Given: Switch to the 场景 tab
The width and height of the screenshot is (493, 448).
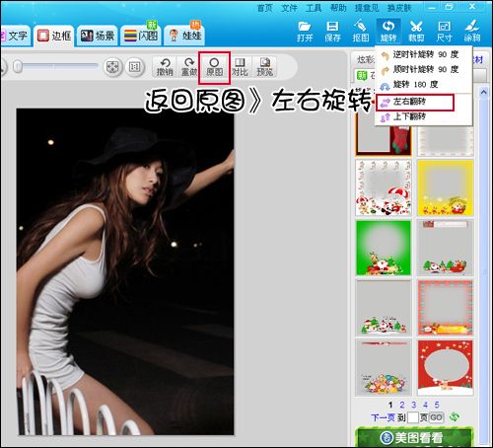Looking at the screenshot, I should tap(98, 36).
